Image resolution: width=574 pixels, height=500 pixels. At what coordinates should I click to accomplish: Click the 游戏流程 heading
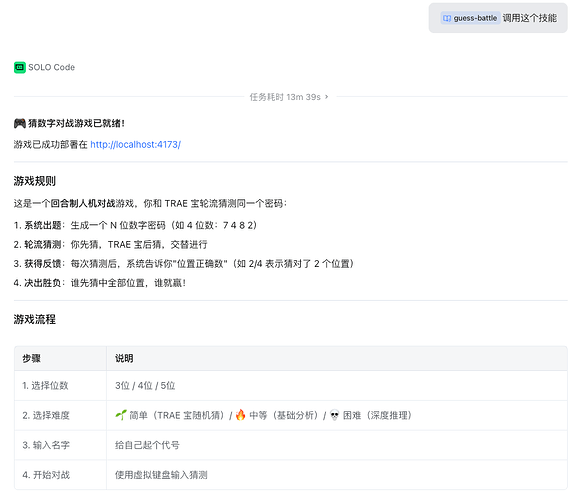pos(35,319)
